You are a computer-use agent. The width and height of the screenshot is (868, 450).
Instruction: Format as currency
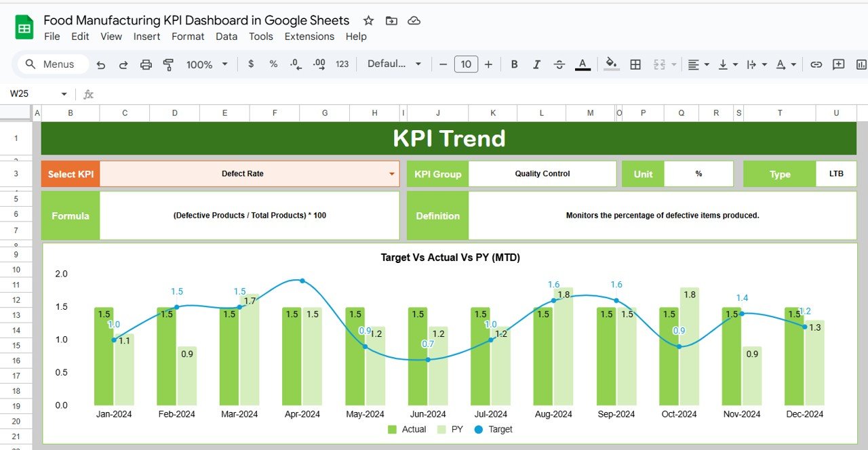pos(251,64)
